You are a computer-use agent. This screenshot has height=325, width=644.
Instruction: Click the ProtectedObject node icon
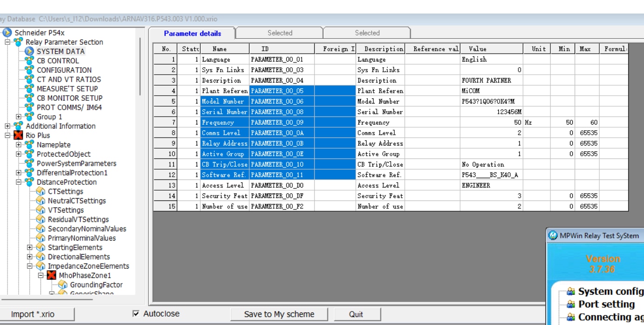[29, 154]
